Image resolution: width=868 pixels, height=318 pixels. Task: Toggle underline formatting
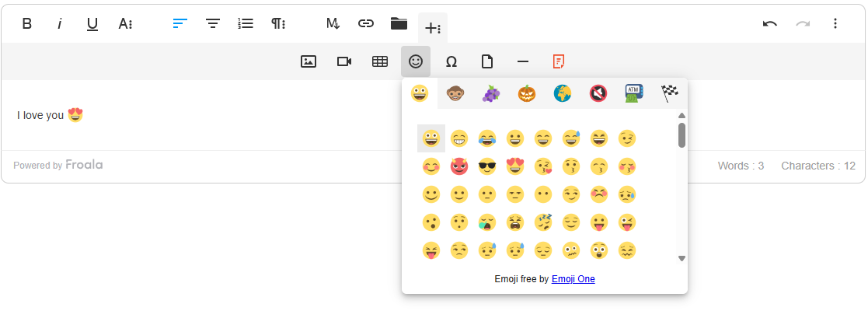tap(92, 23)
